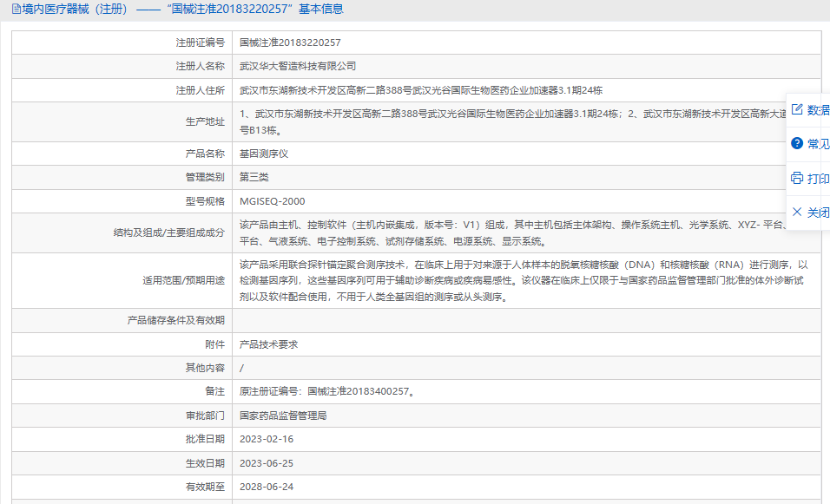The width and height of the screenshot is (830, 504).
Task: Click remark 原注册证编号：国械注准20183400257
Action: pyautogui.click(x=327, y=391)
